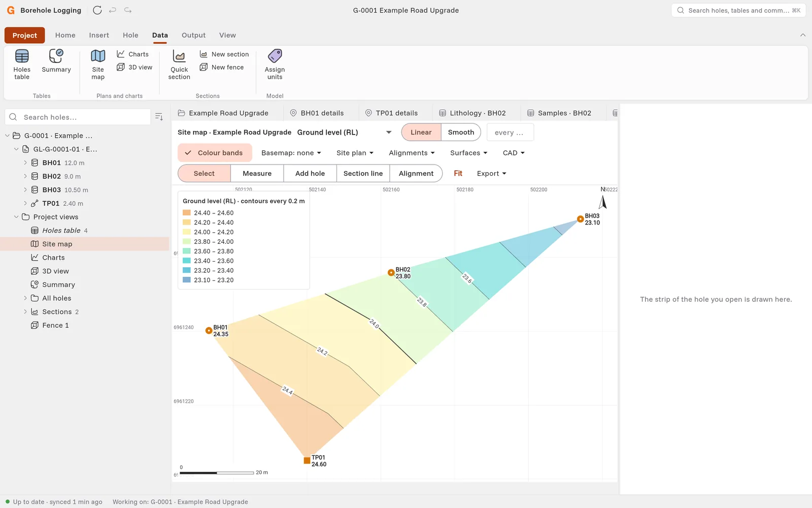Open 3D view from the ribbon
This screenshot has height=508, width=812.
[x=134, y=67]
